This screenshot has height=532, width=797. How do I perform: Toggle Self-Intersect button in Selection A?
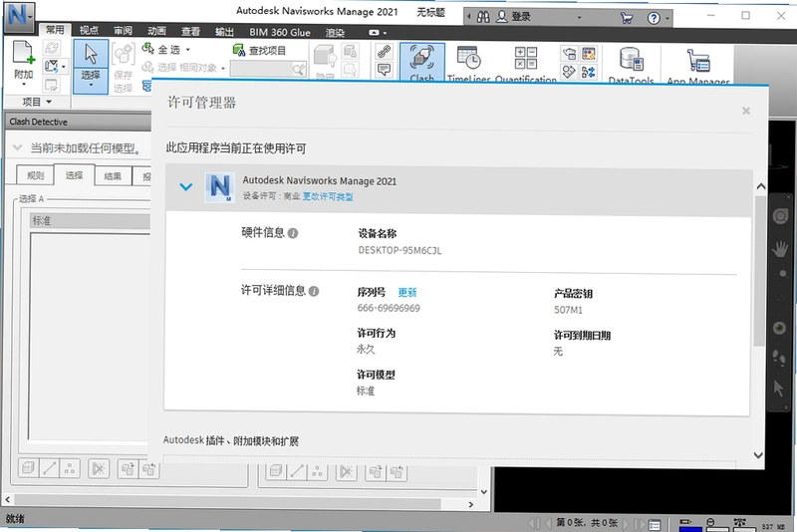[98, 468]
